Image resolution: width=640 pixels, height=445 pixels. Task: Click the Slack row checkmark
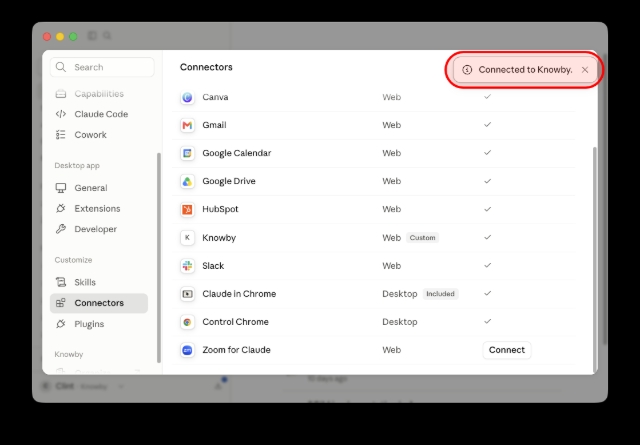487,265
